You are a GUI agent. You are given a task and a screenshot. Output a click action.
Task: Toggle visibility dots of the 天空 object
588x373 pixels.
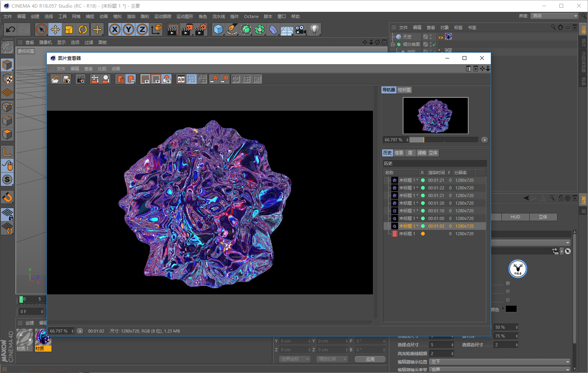431,37
